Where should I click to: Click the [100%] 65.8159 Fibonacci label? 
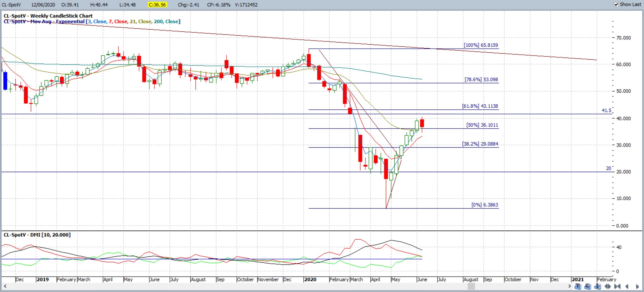pos(481,45)
